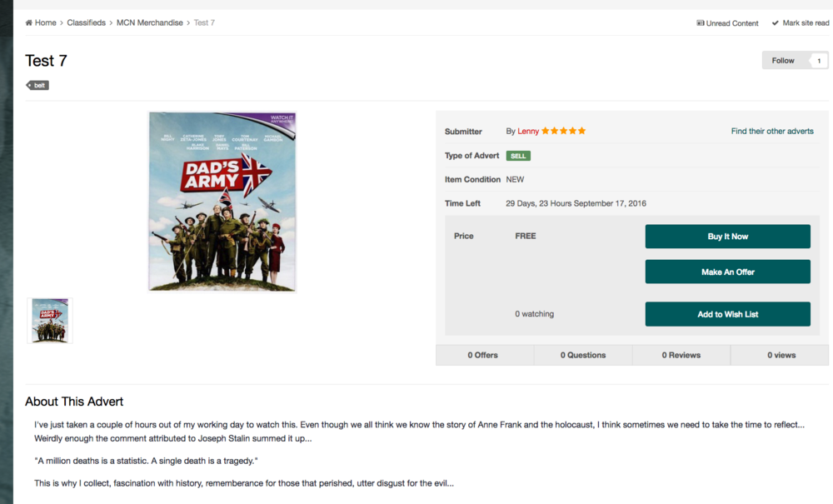Click the Buy It Now button
The width and height of the screenshot is (833, 504).
[728, 237]
